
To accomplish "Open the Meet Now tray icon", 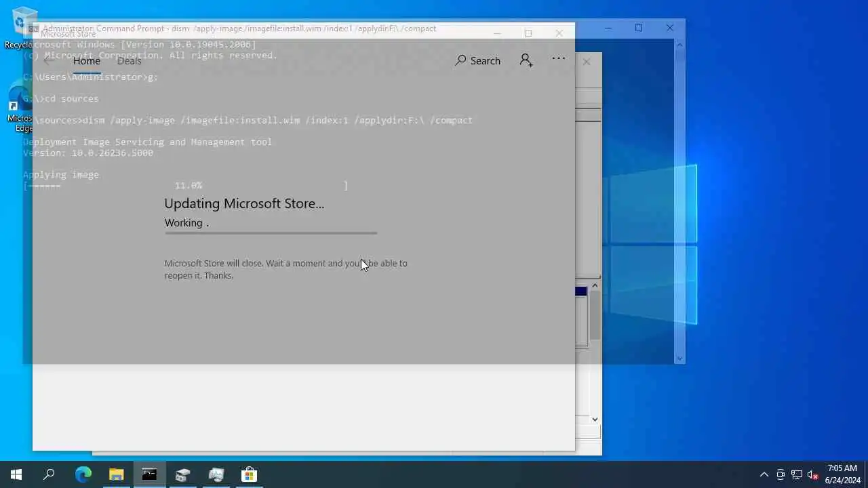I will 781,474.
